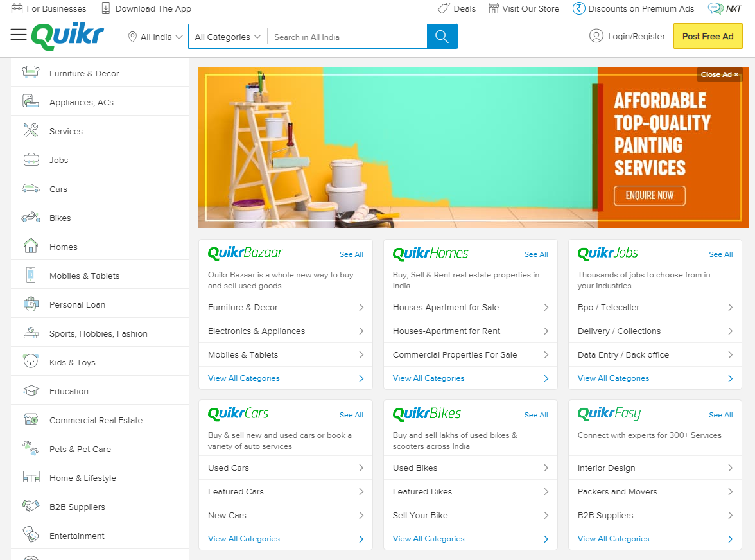This screenshot has width=755, height=560.
Task: Expand Houses-Apartment for Sale under QuikrHomes
Action: [x=470, y=307]
